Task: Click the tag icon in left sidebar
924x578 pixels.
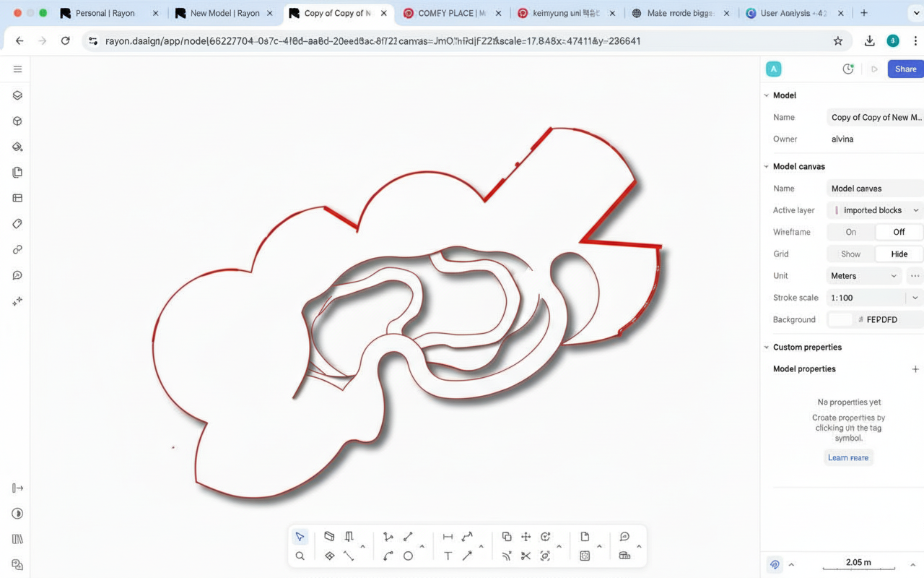Action: (17, 224)
